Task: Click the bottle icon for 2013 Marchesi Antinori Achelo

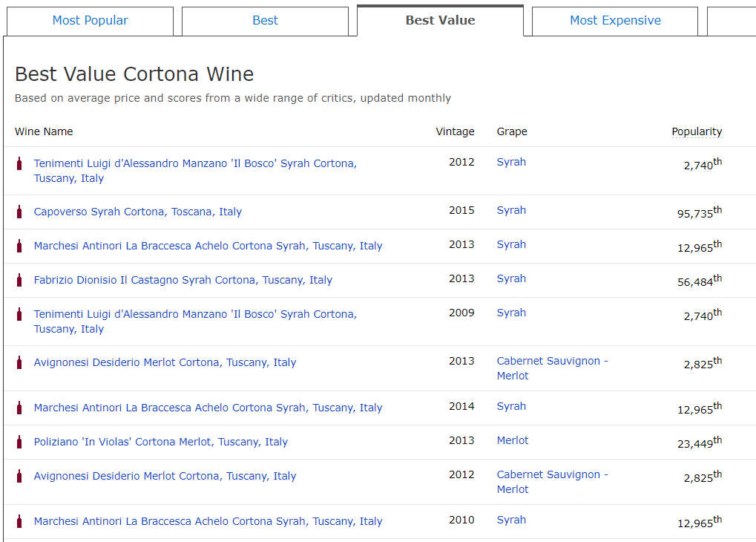Action: pyautogui.click(x=19, y=246)
